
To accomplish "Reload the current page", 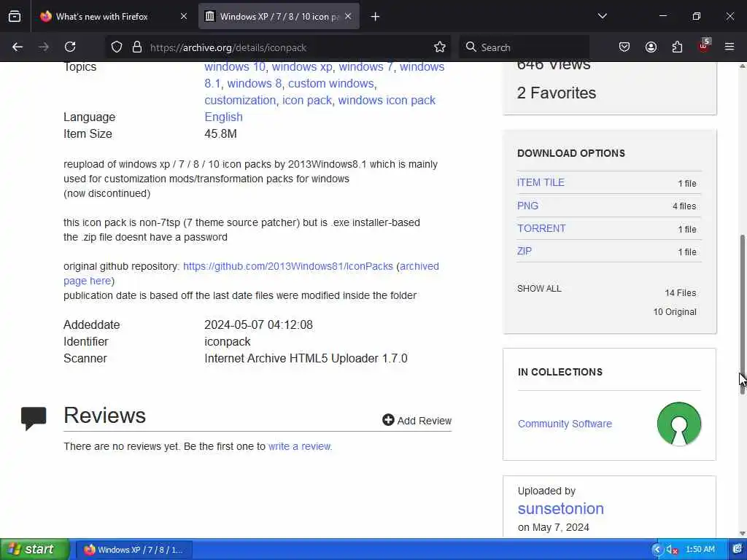I will [70, 47].
